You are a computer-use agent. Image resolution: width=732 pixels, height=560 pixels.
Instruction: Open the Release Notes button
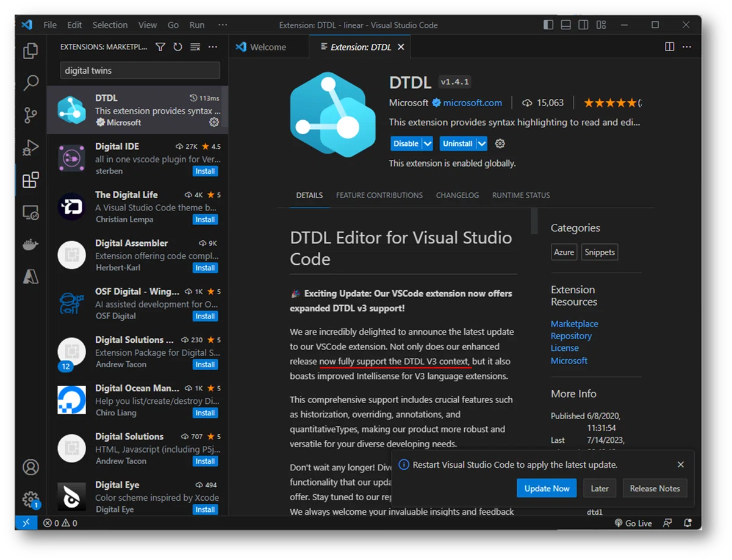tap(655, 488)
